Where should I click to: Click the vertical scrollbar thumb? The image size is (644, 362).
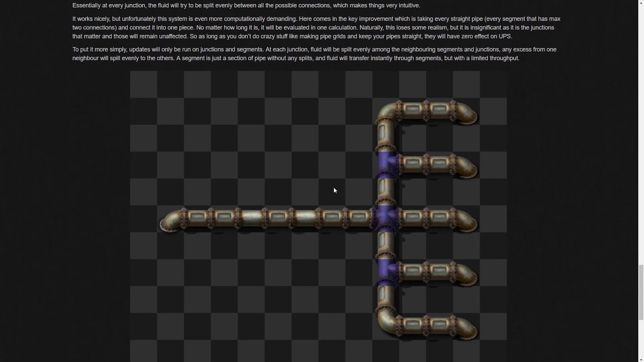[640, 292]
